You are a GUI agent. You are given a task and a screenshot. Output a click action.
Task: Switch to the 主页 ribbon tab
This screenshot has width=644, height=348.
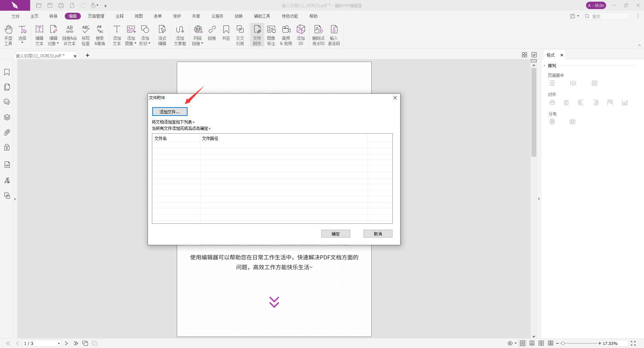point(34,16)
